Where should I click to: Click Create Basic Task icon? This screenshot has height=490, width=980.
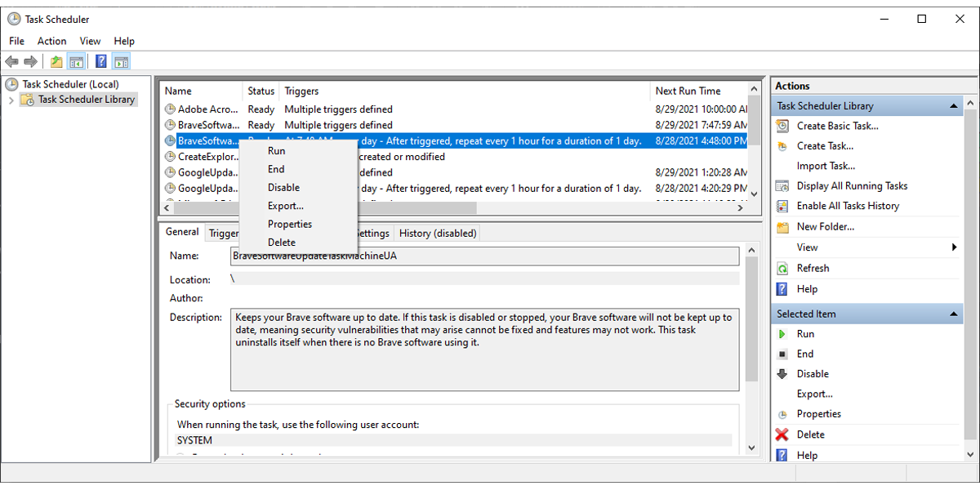[x=782, y=126]
